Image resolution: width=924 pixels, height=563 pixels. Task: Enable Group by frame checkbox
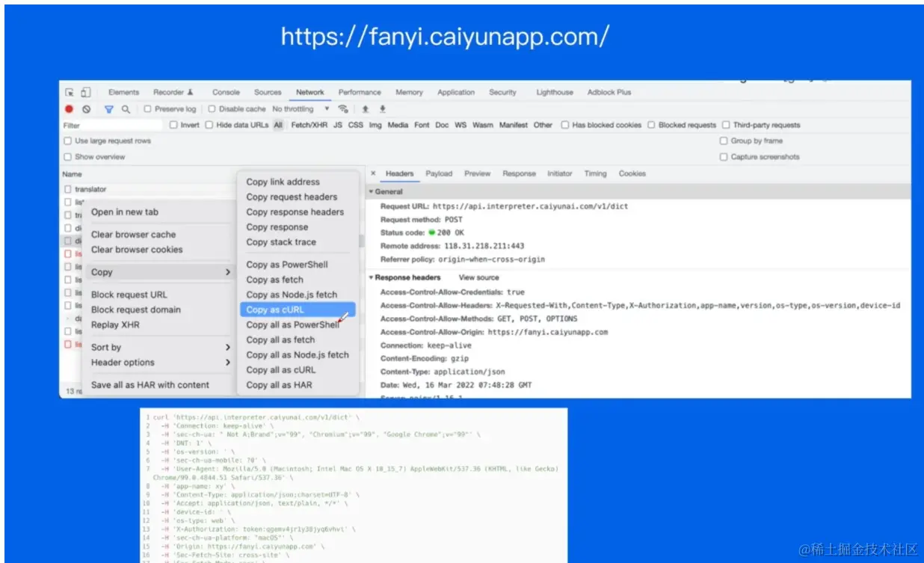pyautogui.click(x=724, y=141)
